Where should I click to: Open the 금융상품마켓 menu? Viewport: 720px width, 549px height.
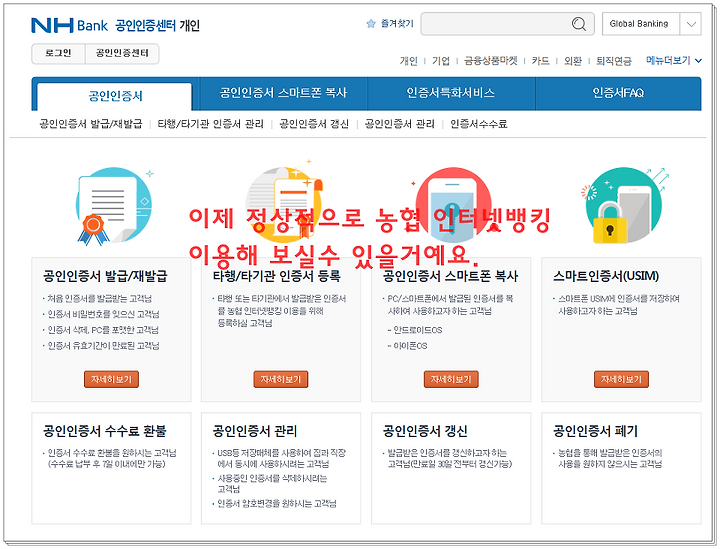(x=490, y=61)
